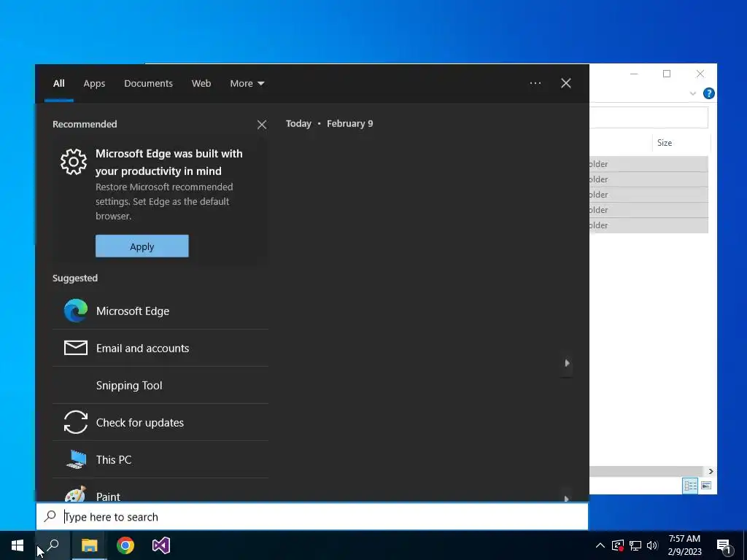Click the gear icon in Recommended card
Image resolution: width=747 pixels, height=560 pixels.
pyautogui.click(x=74, y=162)
